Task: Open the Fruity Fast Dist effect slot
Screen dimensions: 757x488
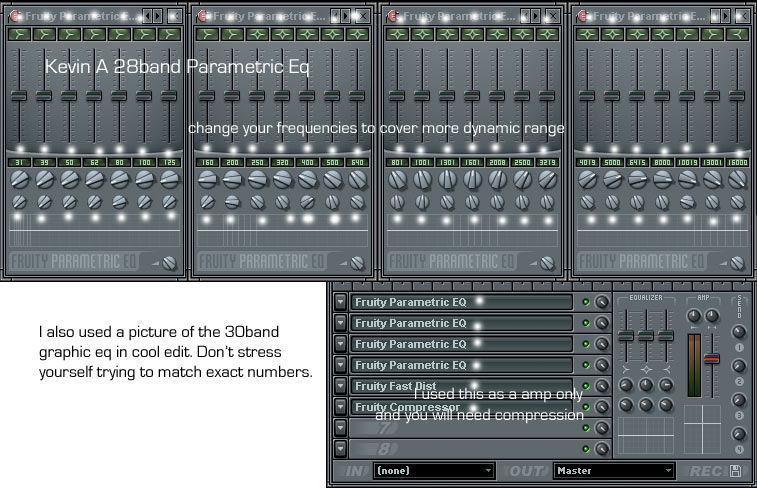Action: (x=461, y=386)
